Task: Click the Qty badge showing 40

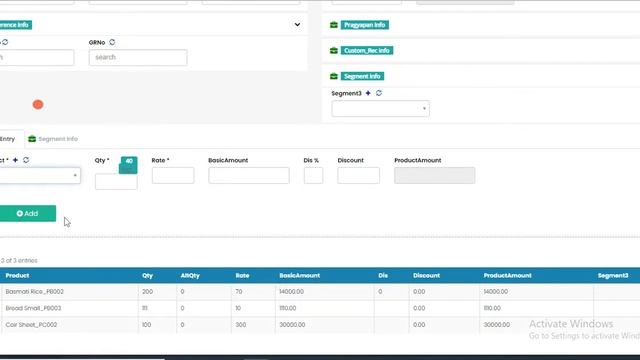Action: click(x=128, y=165)
